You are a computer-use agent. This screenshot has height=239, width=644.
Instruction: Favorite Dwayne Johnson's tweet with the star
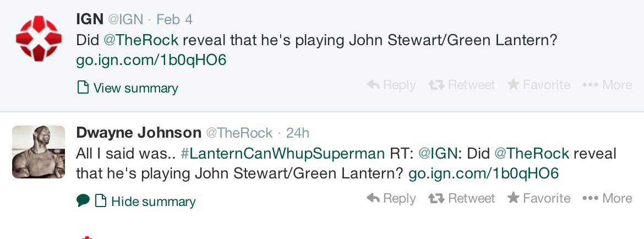click(x=539, y=198)
